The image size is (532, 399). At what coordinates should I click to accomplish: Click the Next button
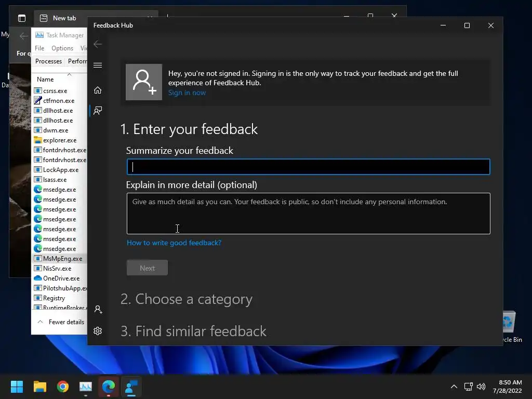coord(147,268)
